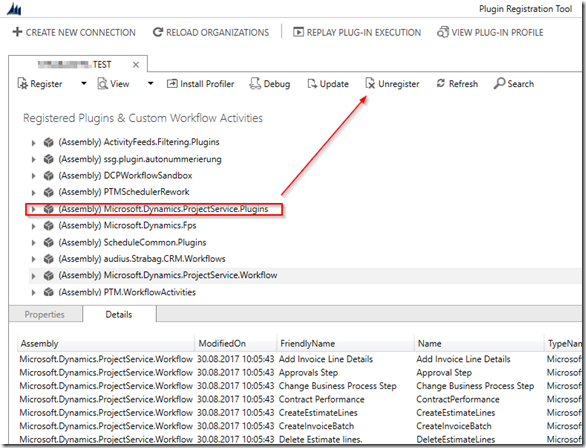Sort by the Name column header
The image size is (586, 448).
click(x=479, y=343)
